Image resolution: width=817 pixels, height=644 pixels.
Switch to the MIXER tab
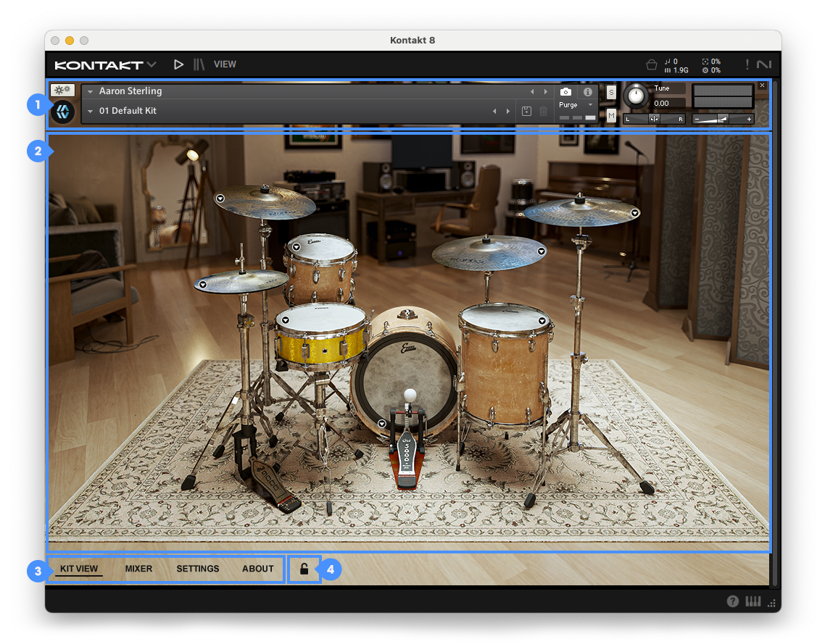[138, 569]
